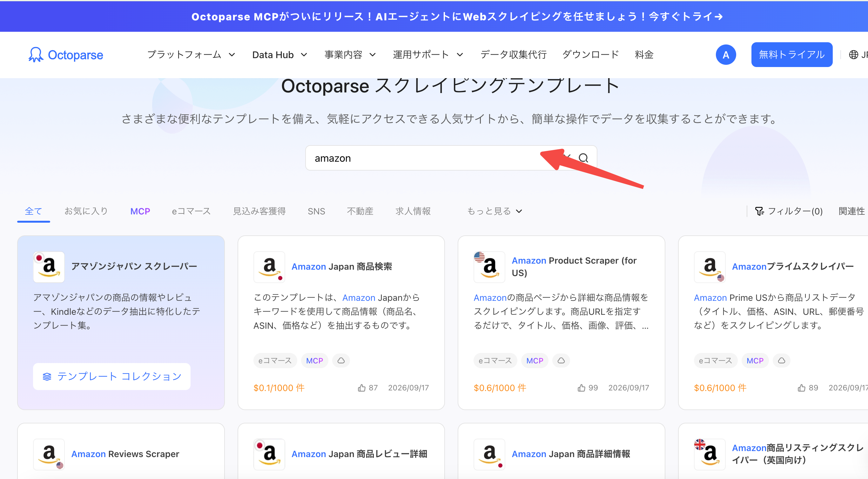Click the 無料トライアル button

[791, 55]
